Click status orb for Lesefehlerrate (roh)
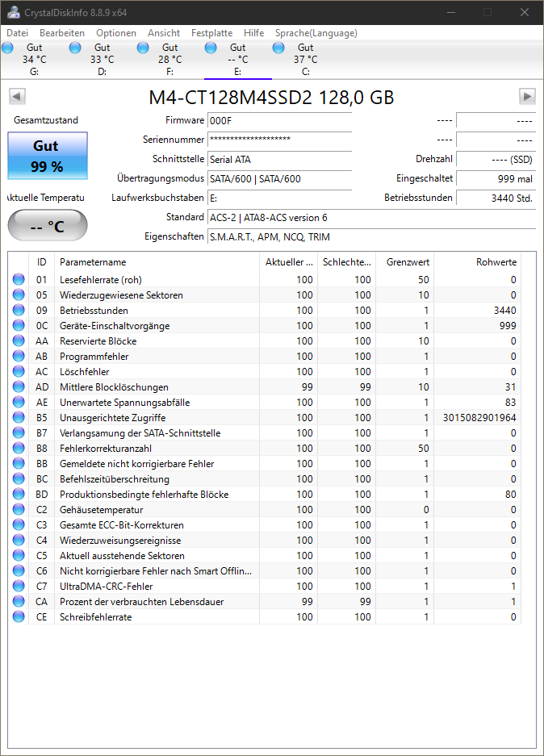The image size is (544, 756). (x=19, y=279)
